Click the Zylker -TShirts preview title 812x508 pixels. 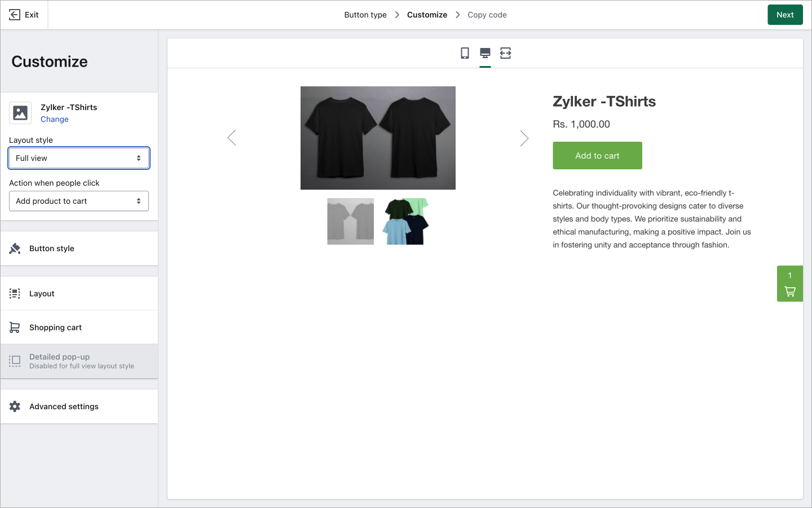click(604, 102)
